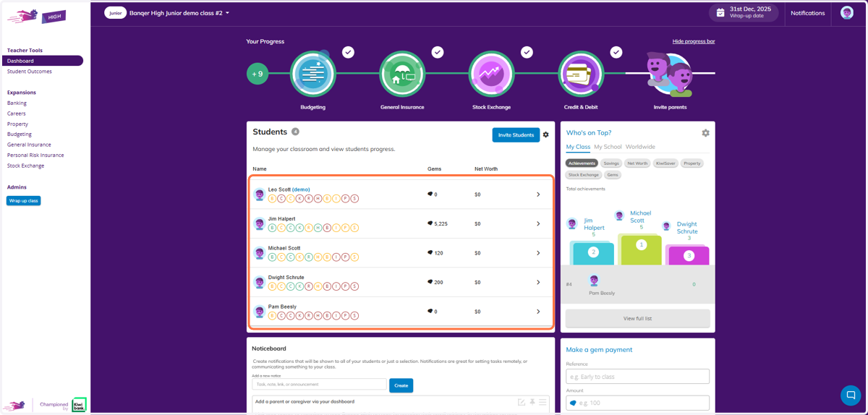868x415 pixels.
Task: Expand Michael Scott's row chevron
Action: 538,253
